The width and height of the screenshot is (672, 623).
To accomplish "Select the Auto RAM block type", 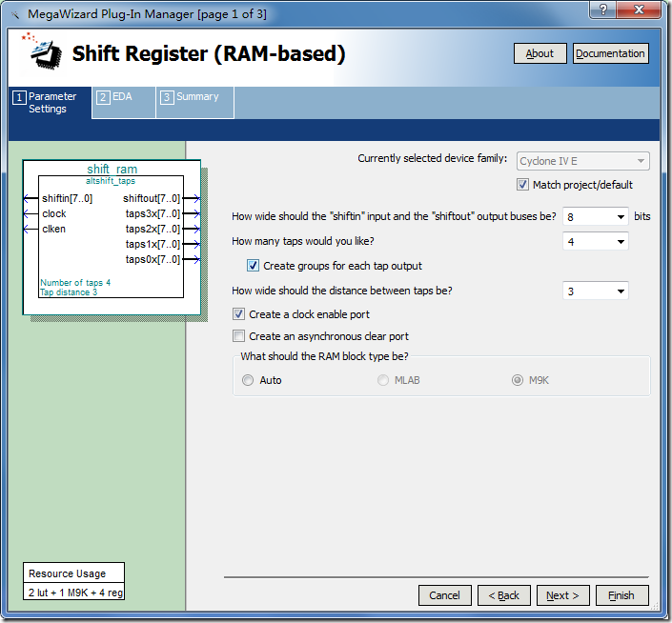I will 248,380.
